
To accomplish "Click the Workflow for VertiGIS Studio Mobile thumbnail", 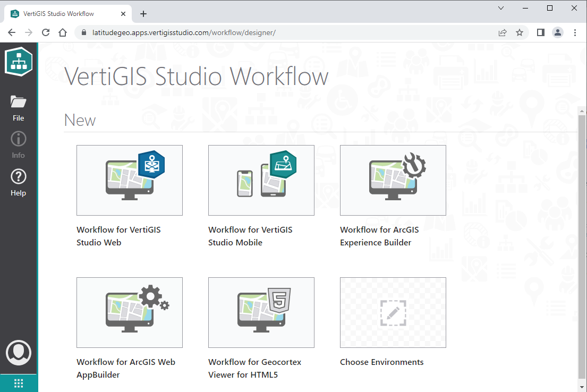I will (261, 180).
